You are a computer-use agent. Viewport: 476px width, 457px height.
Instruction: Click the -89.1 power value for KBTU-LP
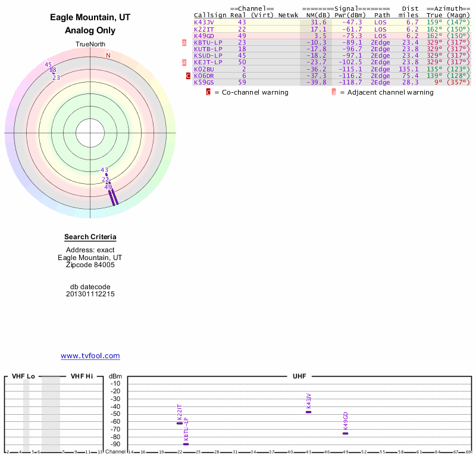(352, 42)
